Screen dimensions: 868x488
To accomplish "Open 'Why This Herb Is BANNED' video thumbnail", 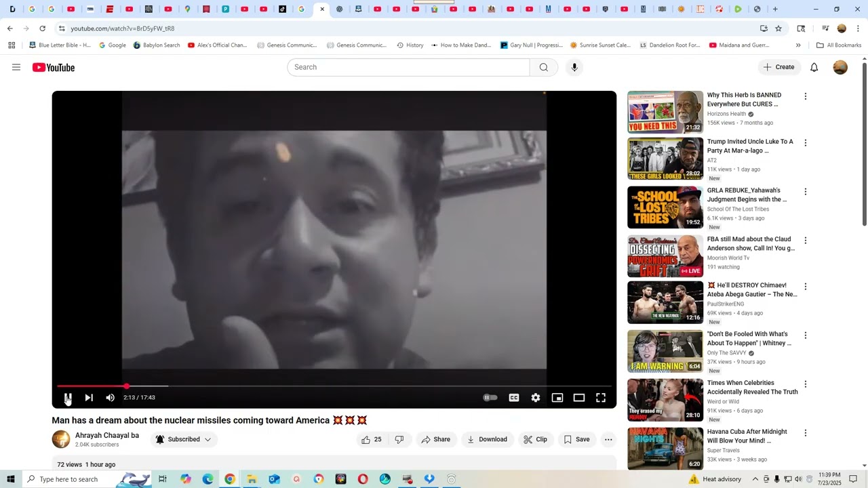I will (665, 112).
